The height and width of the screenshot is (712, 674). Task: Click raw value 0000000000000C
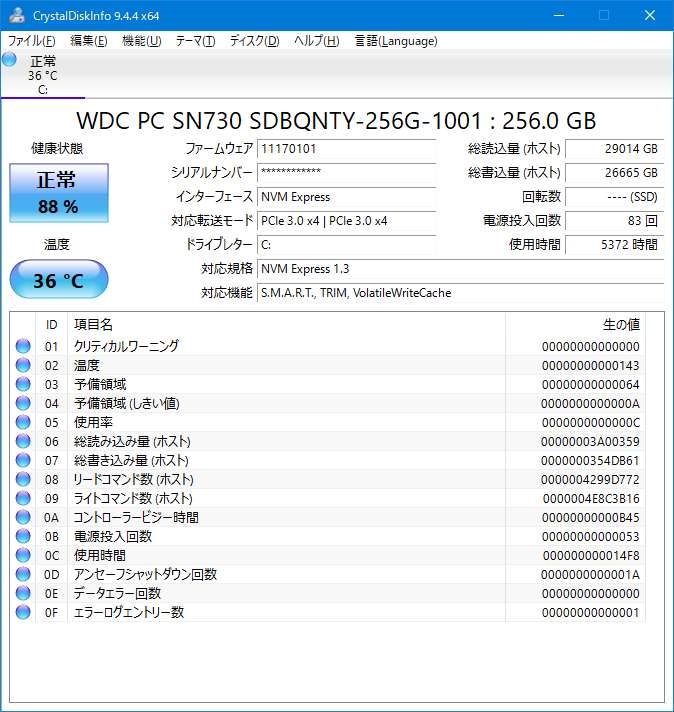[590, 423]
